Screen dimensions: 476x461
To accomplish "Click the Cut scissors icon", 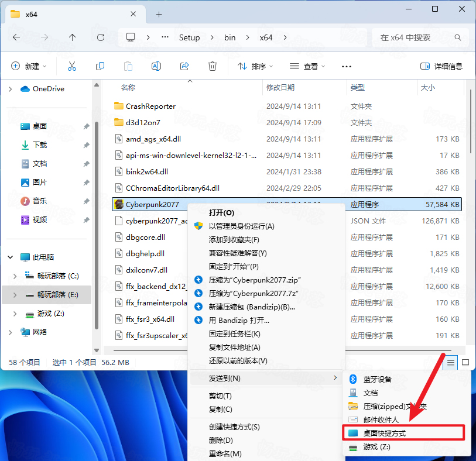I will [x=72, y=66].
